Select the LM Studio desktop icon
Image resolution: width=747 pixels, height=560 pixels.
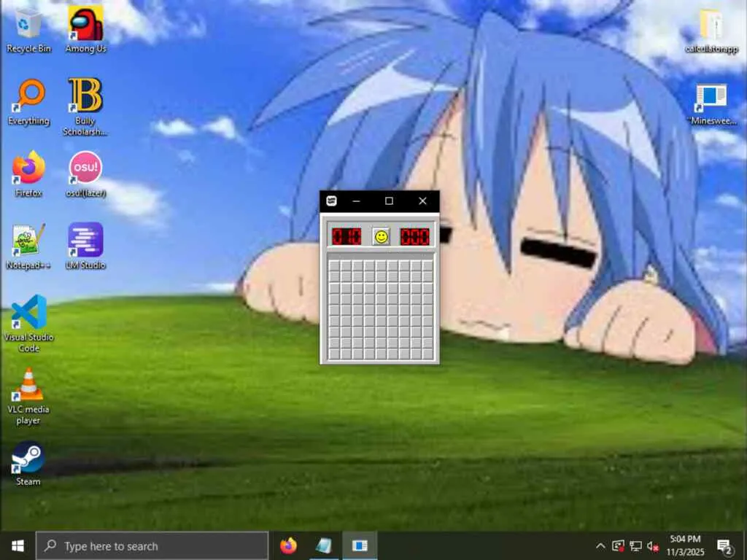pos(85,246)
